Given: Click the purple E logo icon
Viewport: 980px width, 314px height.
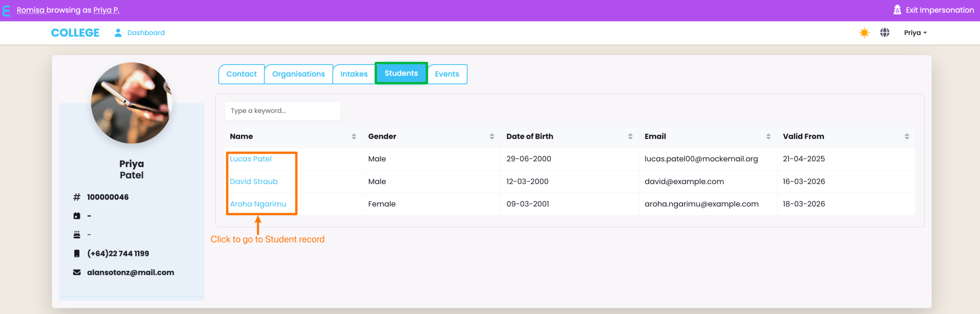Looking at the screenshot, I should pyautogui.click(x=6, y=10).
